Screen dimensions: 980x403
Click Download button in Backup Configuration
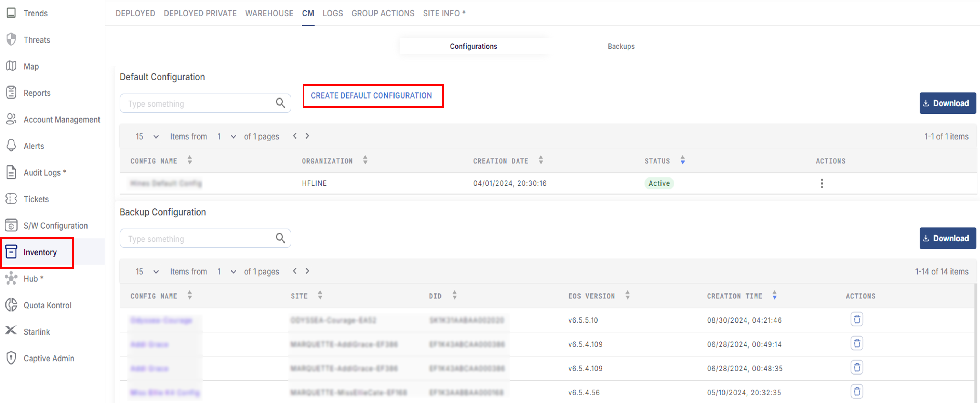click(947, 238)
